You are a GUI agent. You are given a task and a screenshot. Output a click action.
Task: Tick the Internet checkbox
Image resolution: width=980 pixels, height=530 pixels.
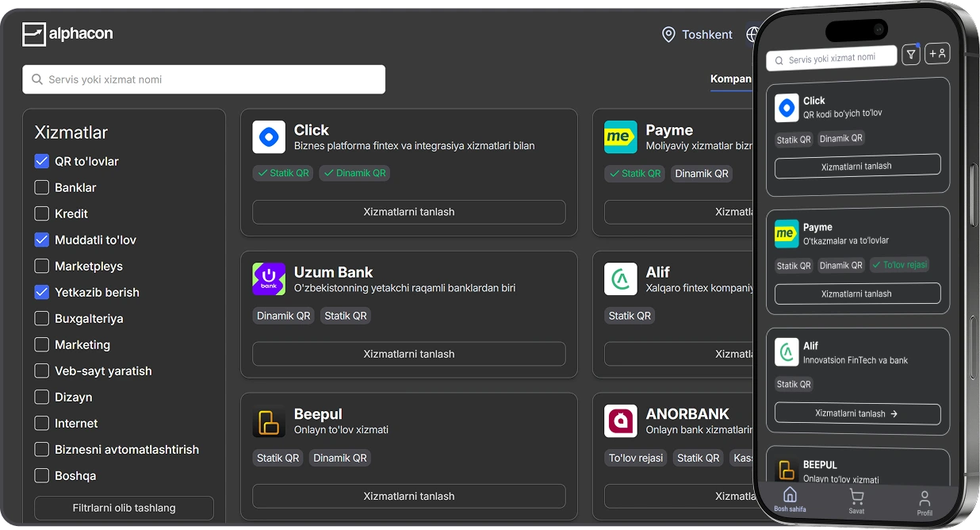click(x=42, y=423)
